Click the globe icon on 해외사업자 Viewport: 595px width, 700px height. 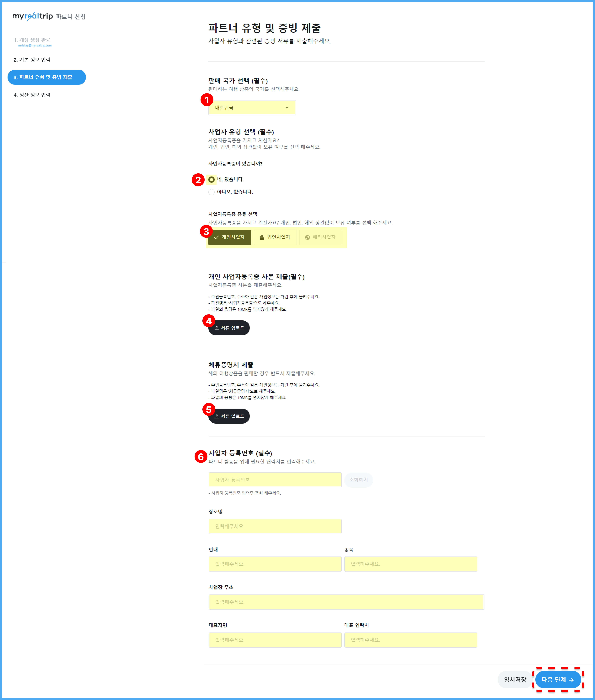click(307, 237)
